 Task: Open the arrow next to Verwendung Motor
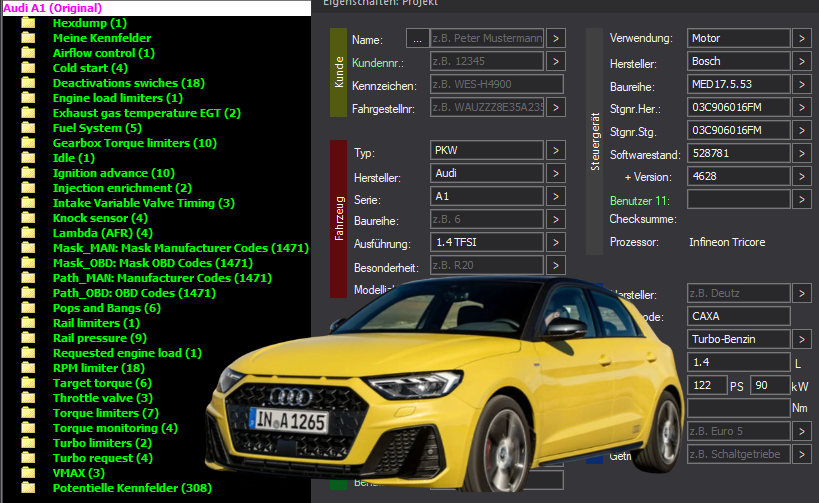click(x=802, y=38)
